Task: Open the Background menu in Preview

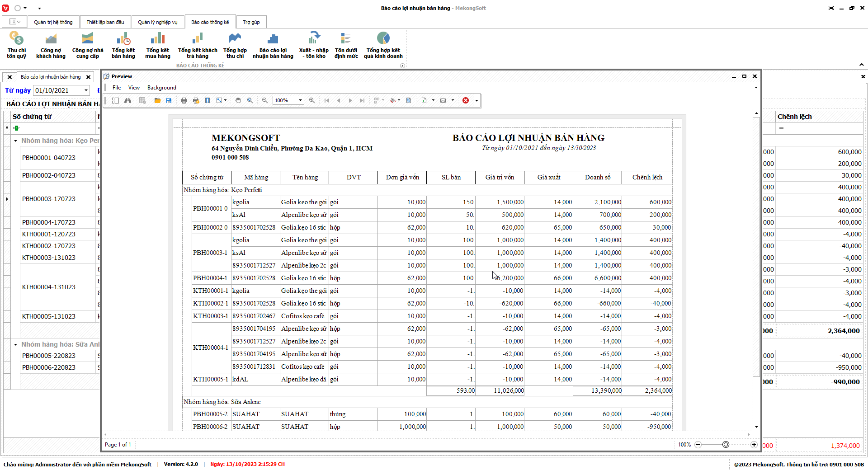Action: tap(161, 88)
